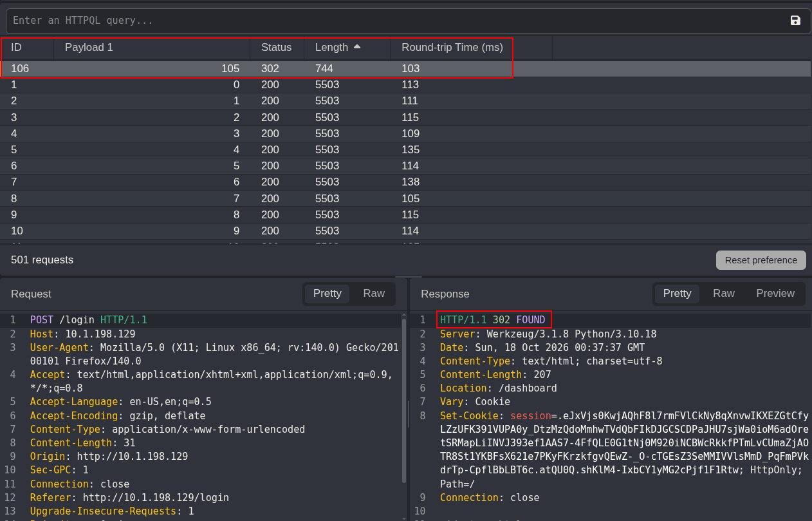Image resolution: width=812 pixels, height=521 pixels.
Task: Select the row with ID 2 and payload 1
Action: [x=406, y=101]
